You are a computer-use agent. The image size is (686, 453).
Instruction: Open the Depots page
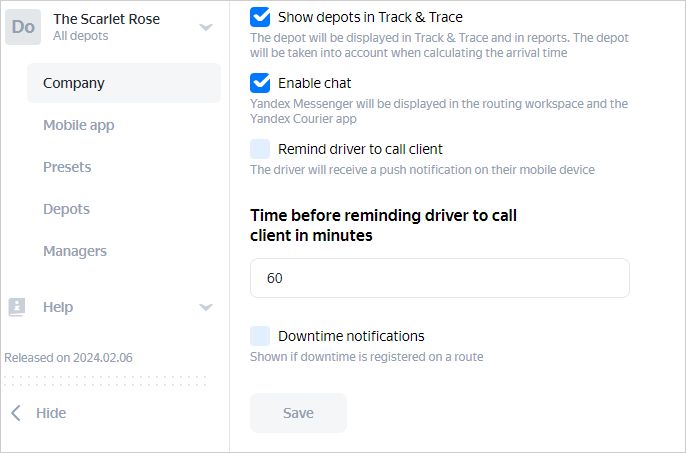[66, 209]
